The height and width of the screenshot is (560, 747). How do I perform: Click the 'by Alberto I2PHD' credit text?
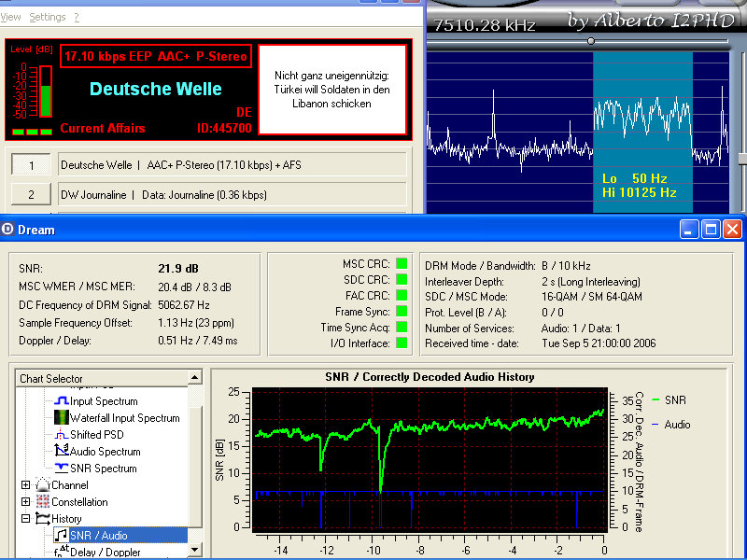pos(651,21)
